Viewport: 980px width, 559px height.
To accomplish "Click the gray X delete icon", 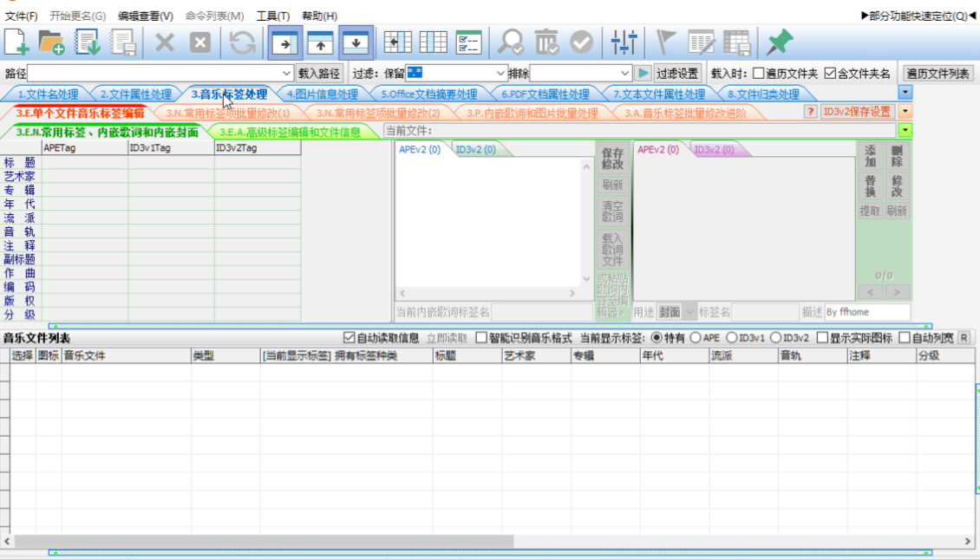I will tap(165, 42).
